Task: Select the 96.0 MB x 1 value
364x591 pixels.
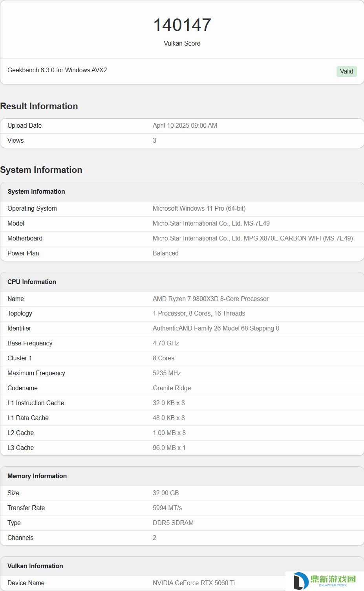Action: point(169,448)
